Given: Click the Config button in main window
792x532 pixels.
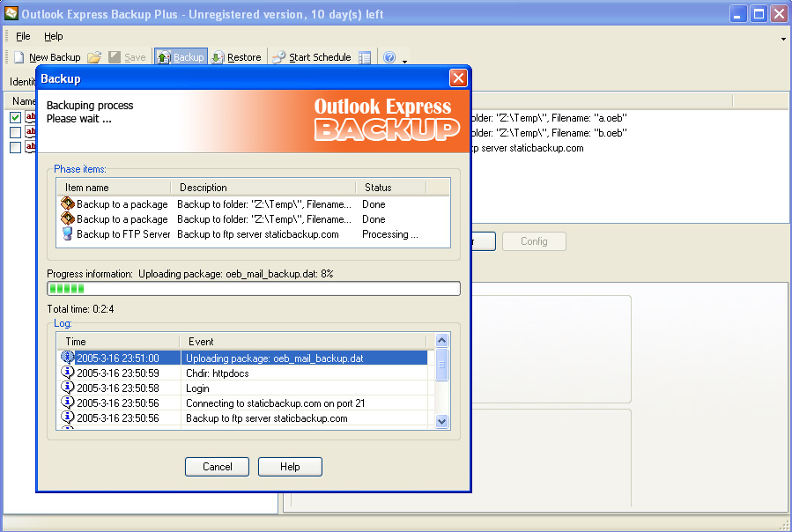Looking at the screenshot, I should click(x=534, y=241).
